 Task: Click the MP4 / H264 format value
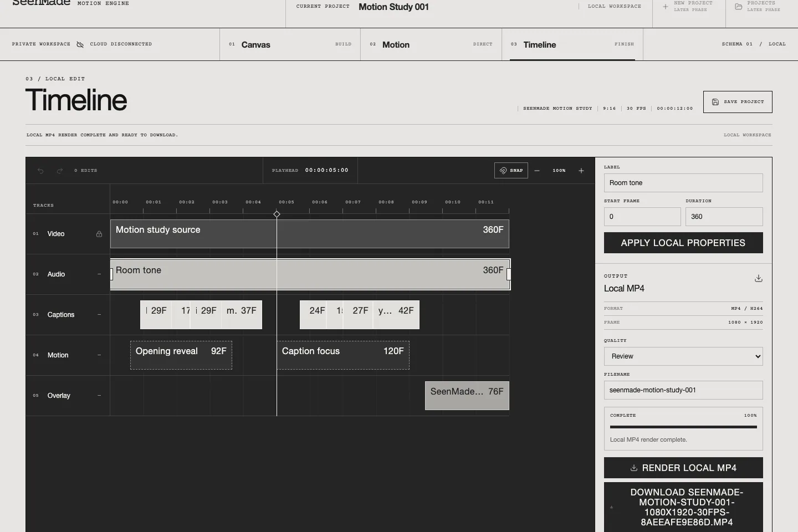(747, 309)
